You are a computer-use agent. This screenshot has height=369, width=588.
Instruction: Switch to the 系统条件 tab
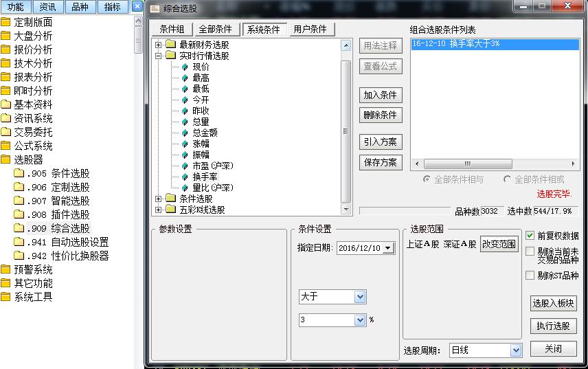tap(264, 30)
